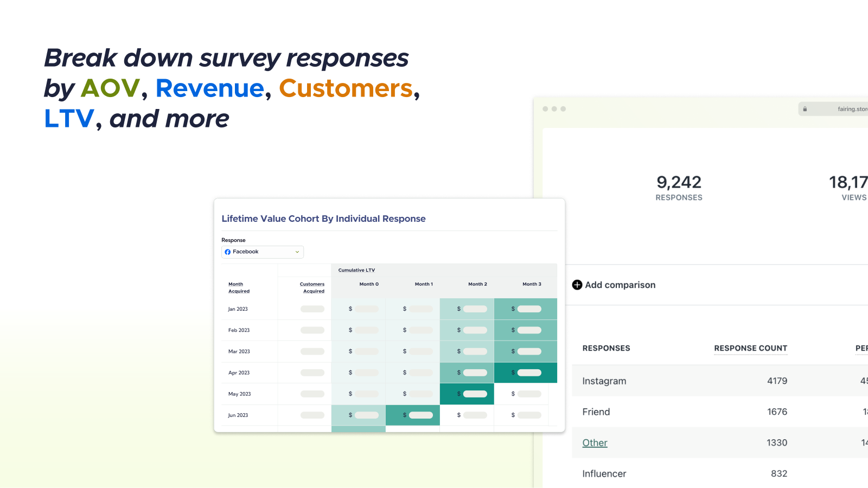
Task: Select the Instagram response row
Action: [604, 381]
